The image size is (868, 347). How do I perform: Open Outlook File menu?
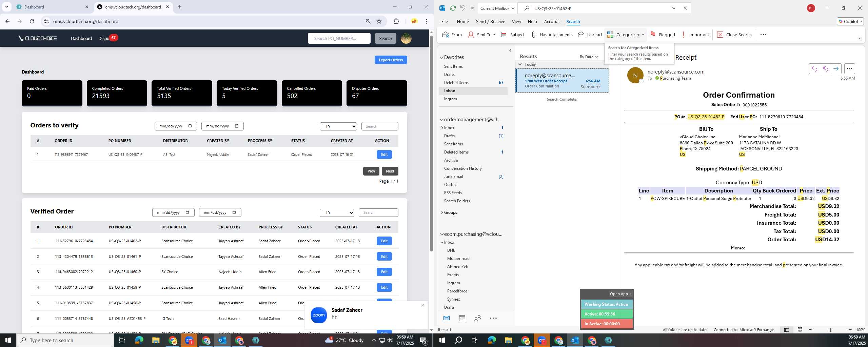tap(445, 21)
